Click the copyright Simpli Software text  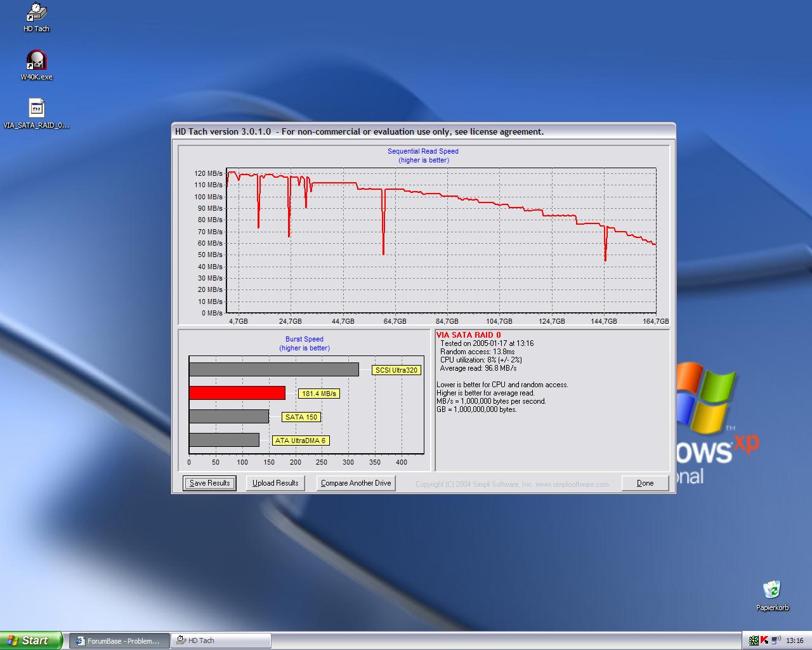pos(512,484)
